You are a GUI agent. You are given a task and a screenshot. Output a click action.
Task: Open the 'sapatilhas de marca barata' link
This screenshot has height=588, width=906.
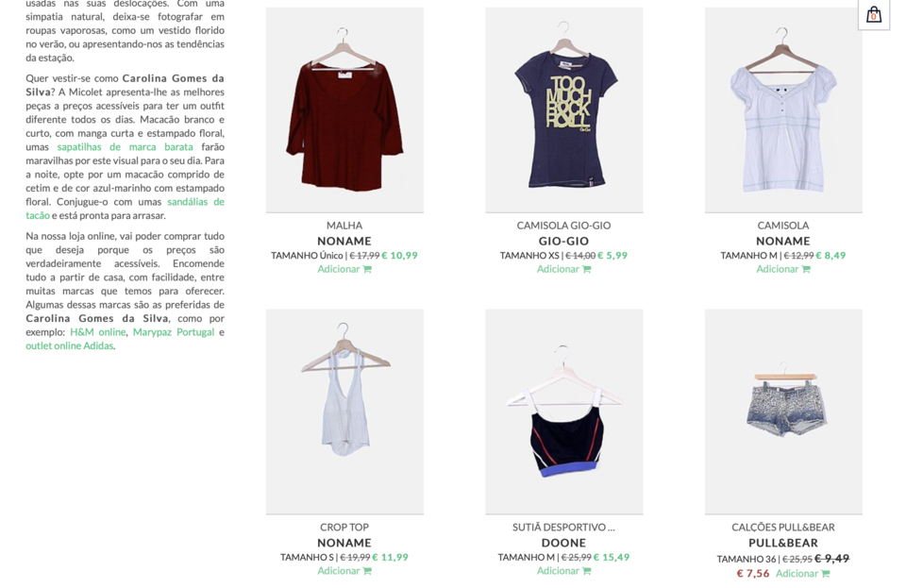click(x=125, y=146)
